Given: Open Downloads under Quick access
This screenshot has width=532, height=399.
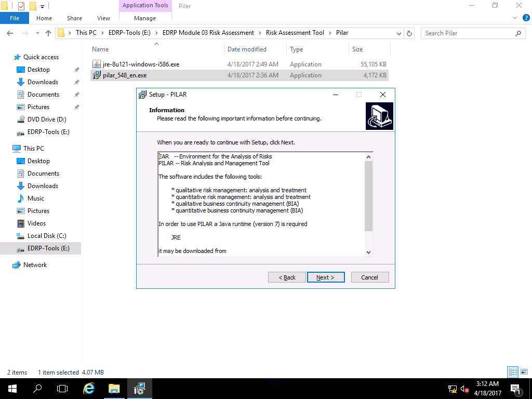Looking at the screenshot, I should (x=43, y=82).
